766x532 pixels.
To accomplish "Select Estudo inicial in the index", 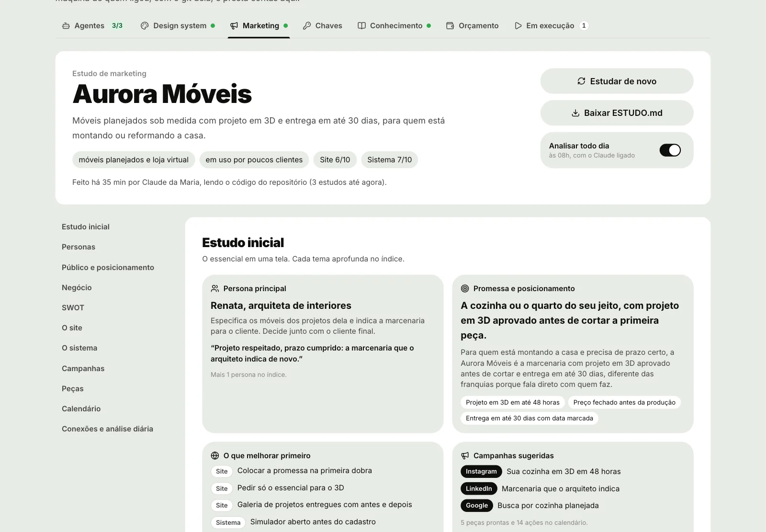I will [x=86, y=226].
